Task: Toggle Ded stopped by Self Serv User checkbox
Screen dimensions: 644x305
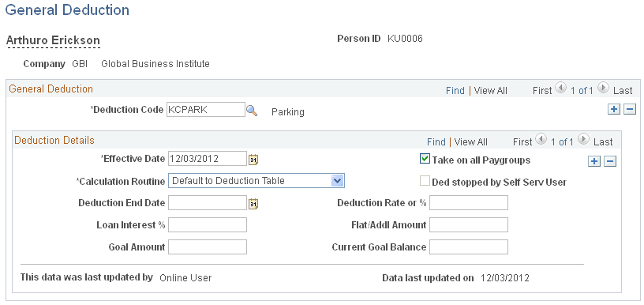Action: click(425, 181)
